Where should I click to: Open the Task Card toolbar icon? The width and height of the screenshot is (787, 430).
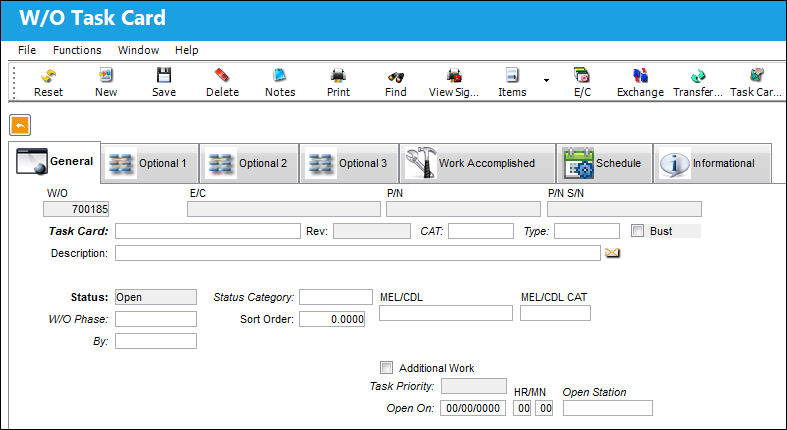click(756, 75)
